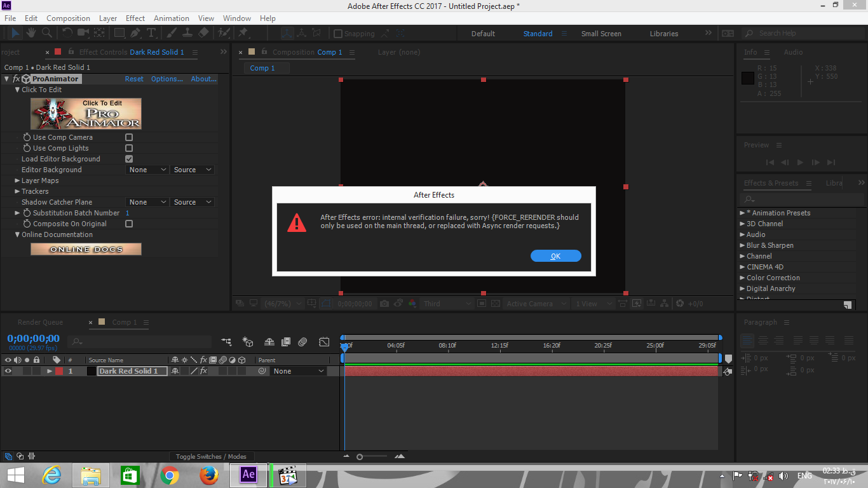Open the layer Parent None dropdown

(x=299, y=371)
